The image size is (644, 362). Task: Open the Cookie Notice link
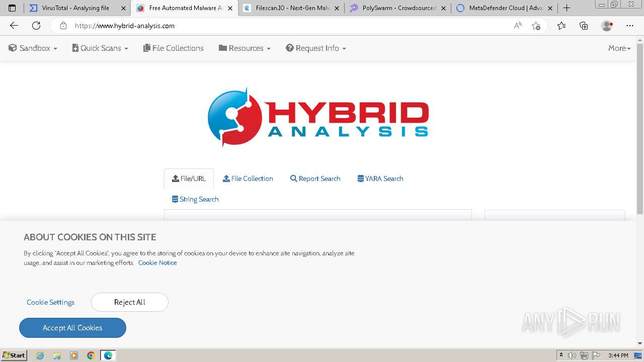click(157, 262)
